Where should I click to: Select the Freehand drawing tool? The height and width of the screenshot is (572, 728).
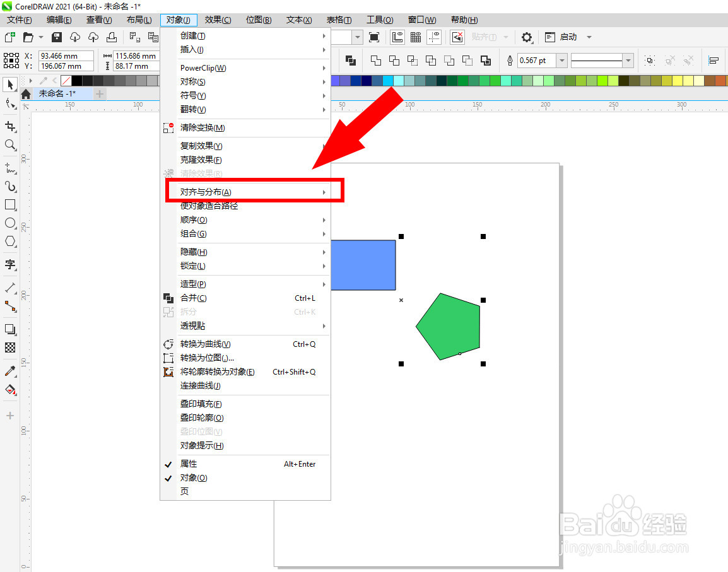coord(9,168)
